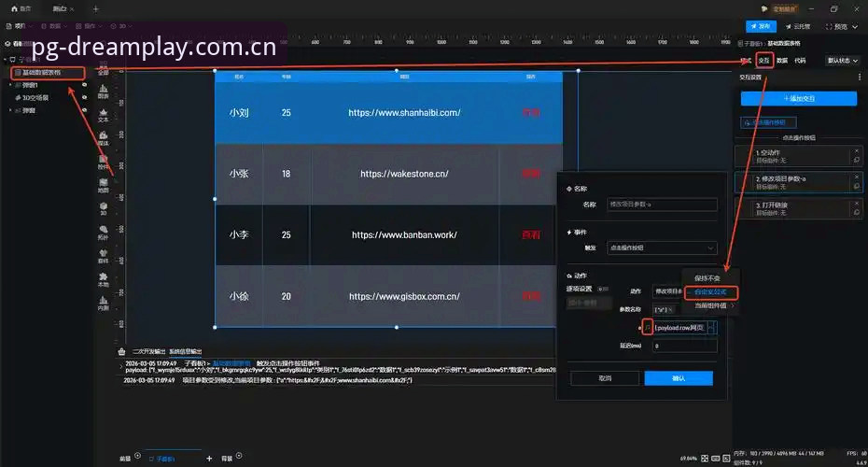Toggle visibility of 弹窗1 layer
This screenshot has height=467, width=868.
coord(84,85)
